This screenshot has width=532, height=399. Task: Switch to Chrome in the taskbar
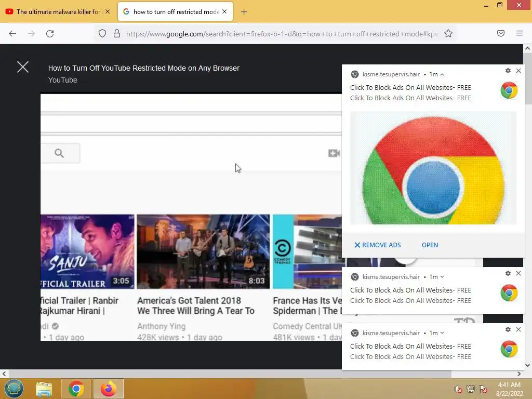pos(76,389)
